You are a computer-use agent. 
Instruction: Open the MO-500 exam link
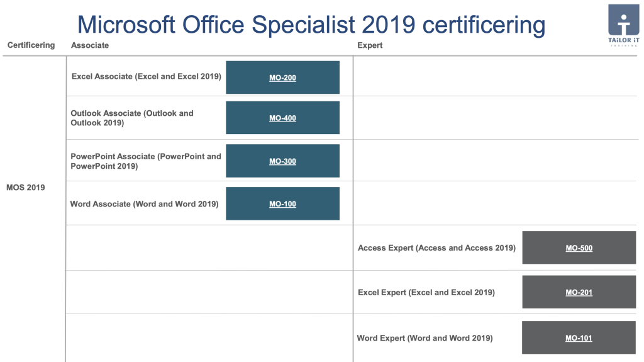[579, 248]
